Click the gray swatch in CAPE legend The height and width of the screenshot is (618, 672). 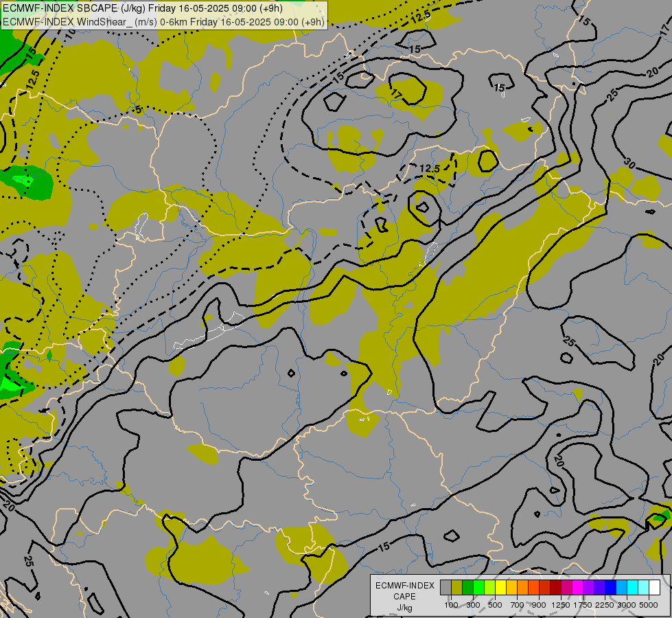445,588
